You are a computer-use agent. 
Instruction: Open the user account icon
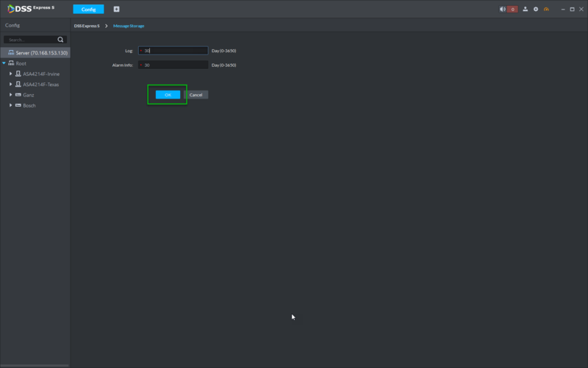pyautogui.click(x=525, y=9)
